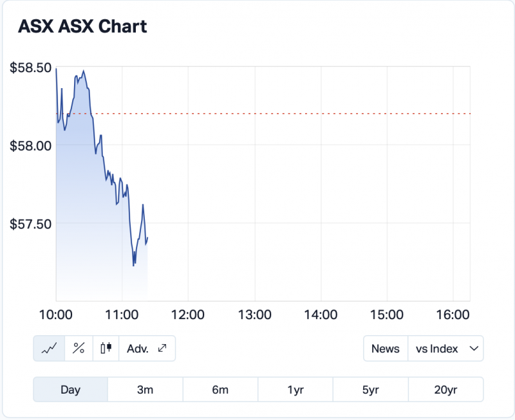Show the 1yr chart range
This screenshot has width=515, height=420.
295,389
